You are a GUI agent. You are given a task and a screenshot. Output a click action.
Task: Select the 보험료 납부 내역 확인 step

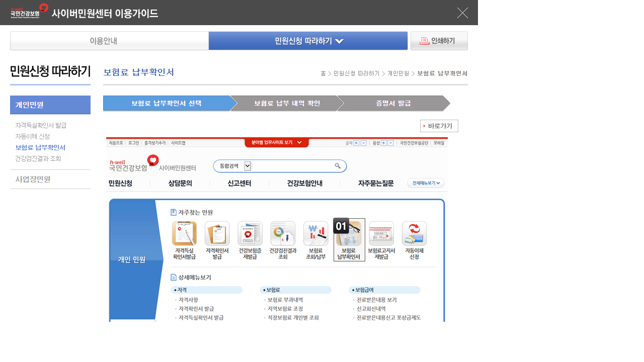point(287,103)
